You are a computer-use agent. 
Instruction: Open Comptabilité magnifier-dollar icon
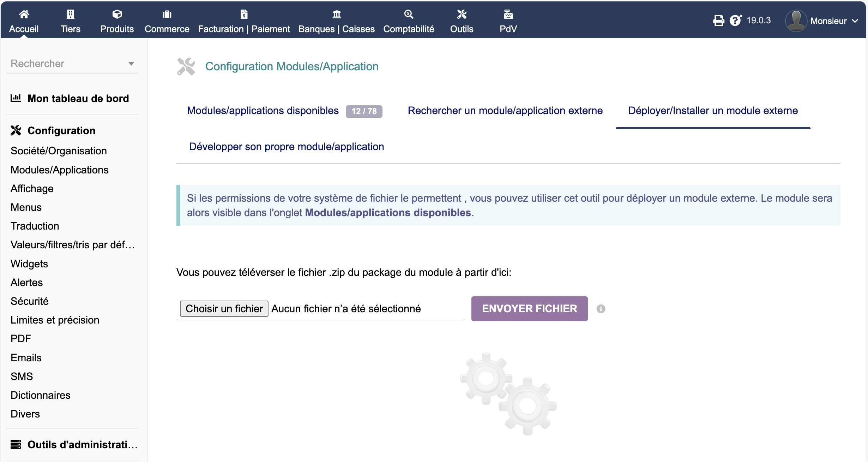click(408, 14)
